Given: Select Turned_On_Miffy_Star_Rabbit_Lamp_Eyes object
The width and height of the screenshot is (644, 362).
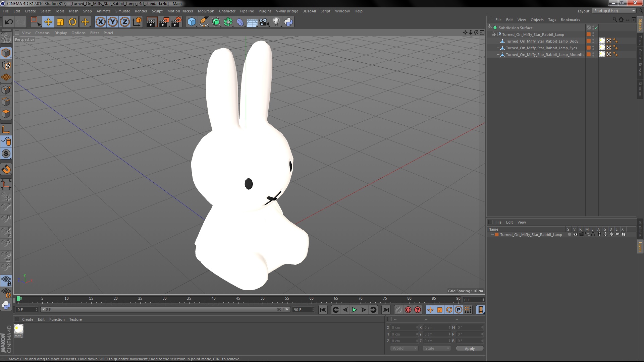Looking at the screenshot, I should 541,48.
